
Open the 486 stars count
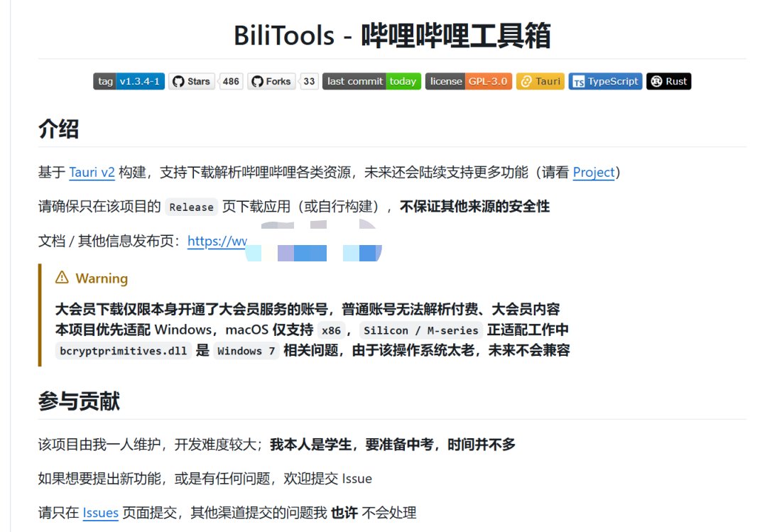pos(231,81)
